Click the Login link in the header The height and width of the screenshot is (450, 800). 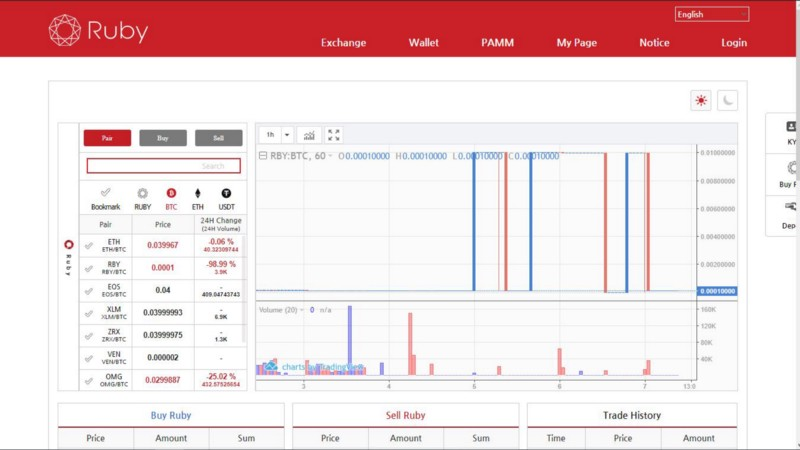pyautogui.click(x=734, y=43)
